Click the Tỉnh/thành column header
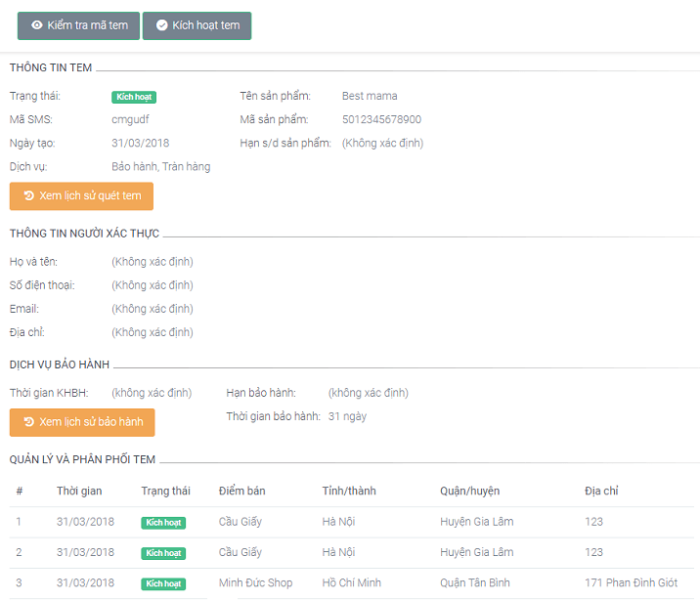 pyautogui.click(x=349, y=491)
